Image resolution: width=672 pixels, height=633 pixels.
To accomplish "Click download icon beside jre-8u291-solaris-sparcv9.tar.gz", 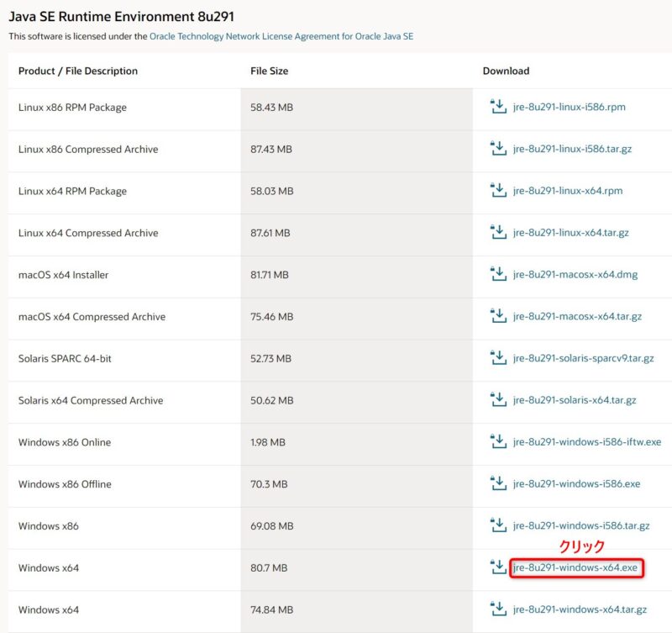I will (x=498, y=357).
